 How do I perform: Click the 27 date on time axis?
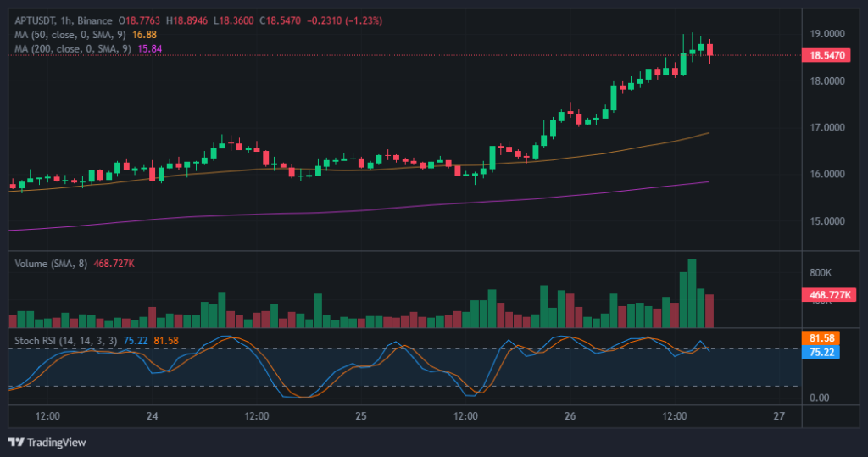[779, 416]
